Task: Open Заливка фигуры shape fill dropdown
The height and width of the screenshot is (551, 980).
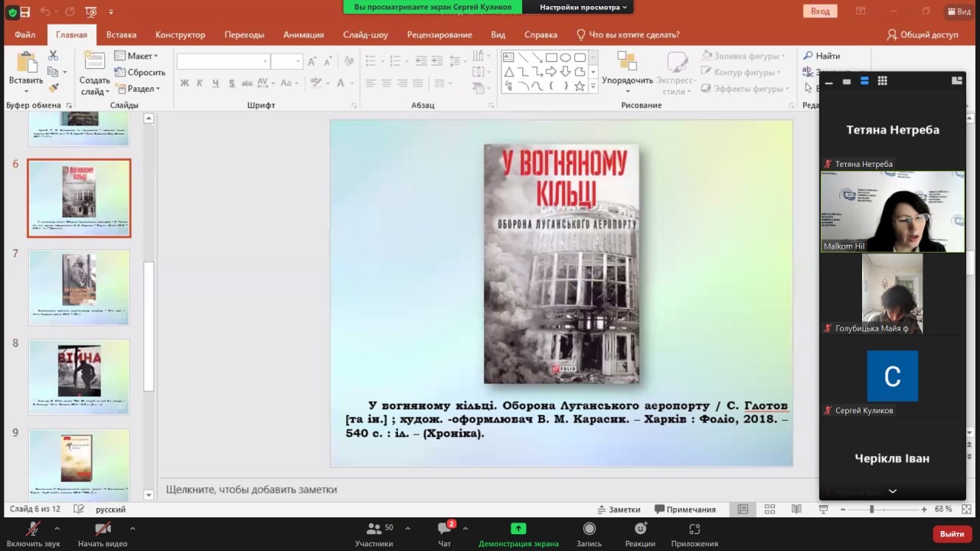Action: click(x=743, y=56)
